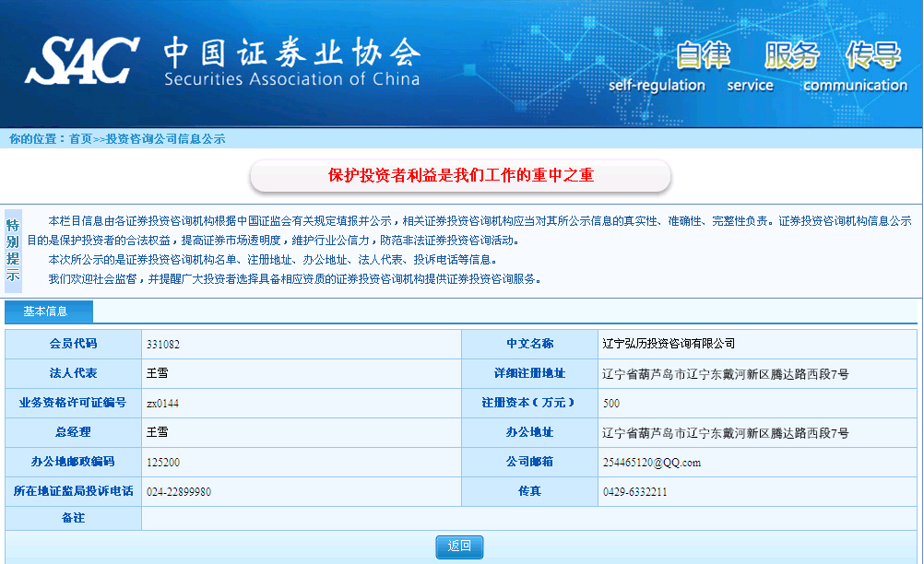Click the 备注 label cell

click(x=73, y=518)
